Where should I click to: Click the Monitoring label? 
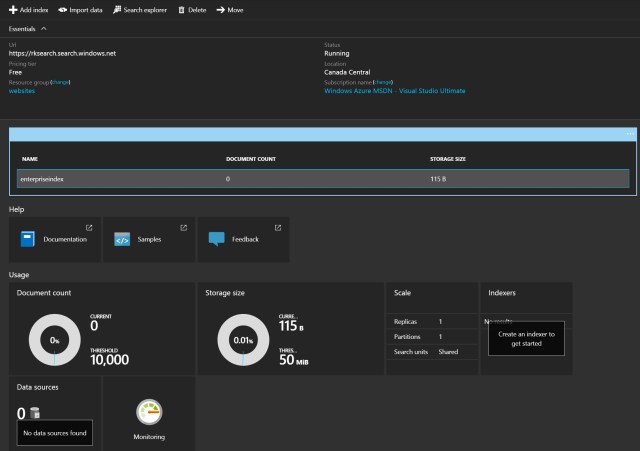point(149,437)
